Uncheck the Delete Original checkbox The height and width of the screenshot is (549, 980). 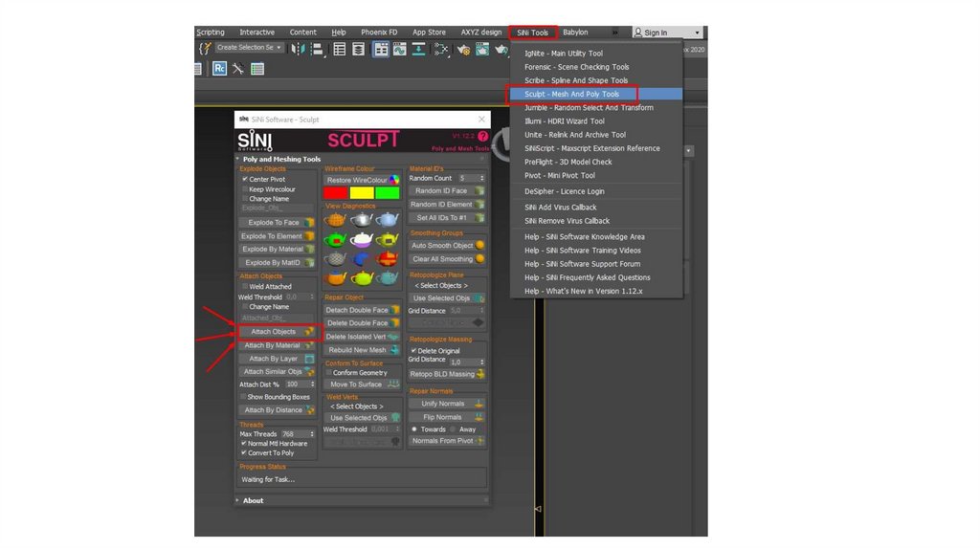tap(413, 351)
